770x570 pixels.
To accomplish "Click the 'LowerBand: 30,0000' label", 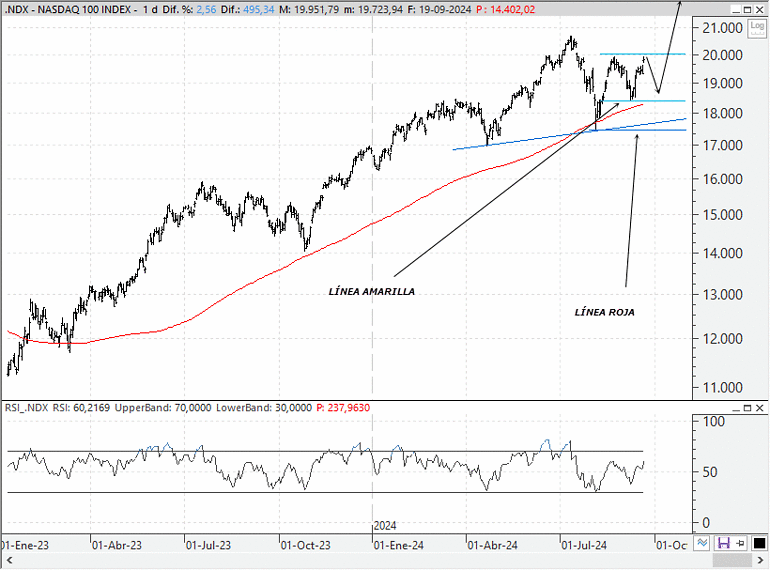I will pos(264,408).
